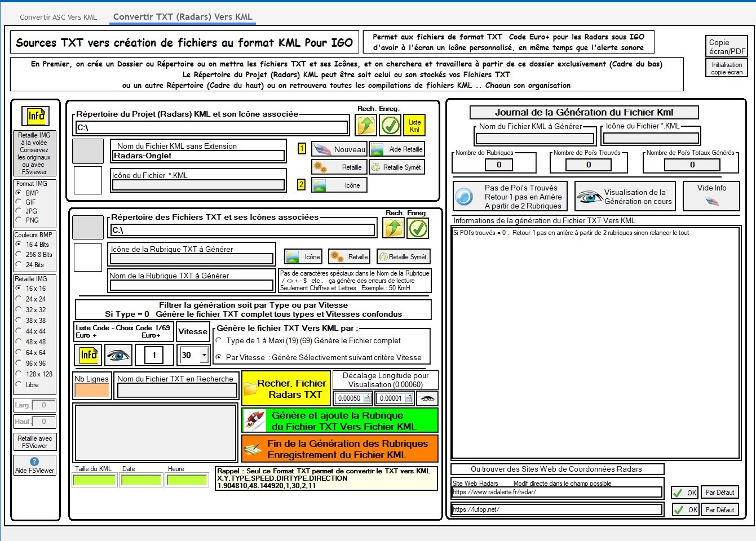The image size is (756, 541).
Task: Click OK next to the radalerte.fr URL
Action: [685, 493]
